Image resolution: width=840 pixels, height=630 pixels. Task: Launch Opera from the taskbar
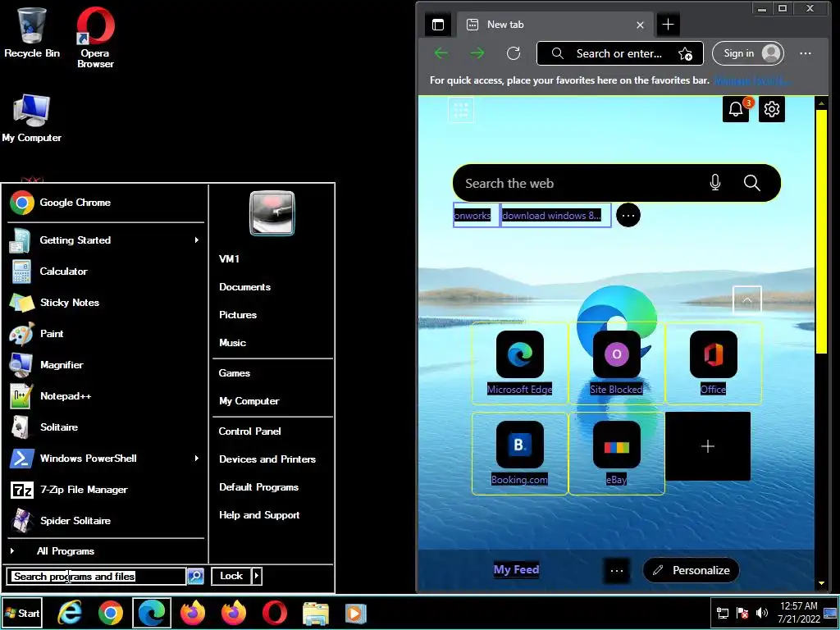pyautogui.click(x=274, y=614)
